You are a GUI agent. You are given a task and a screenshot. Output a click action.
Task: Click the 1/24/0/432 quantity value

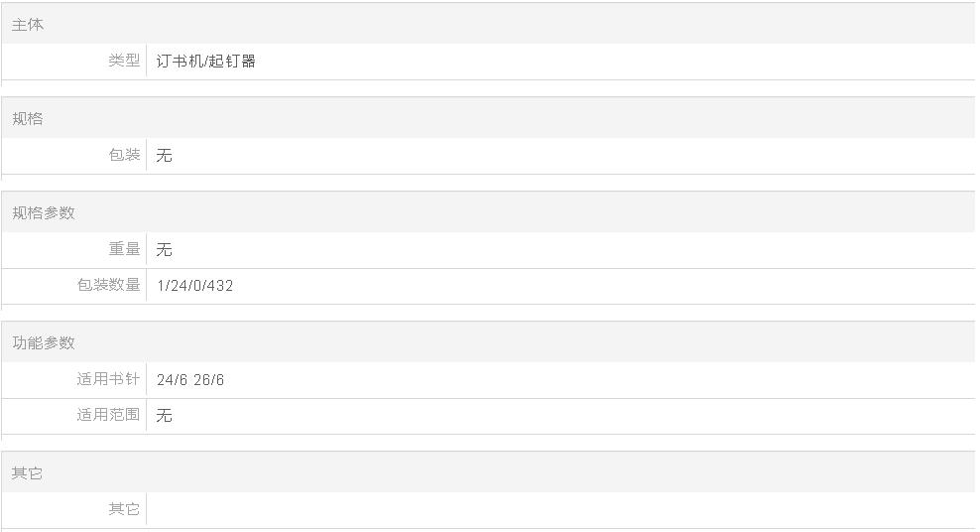click(195, 286)
